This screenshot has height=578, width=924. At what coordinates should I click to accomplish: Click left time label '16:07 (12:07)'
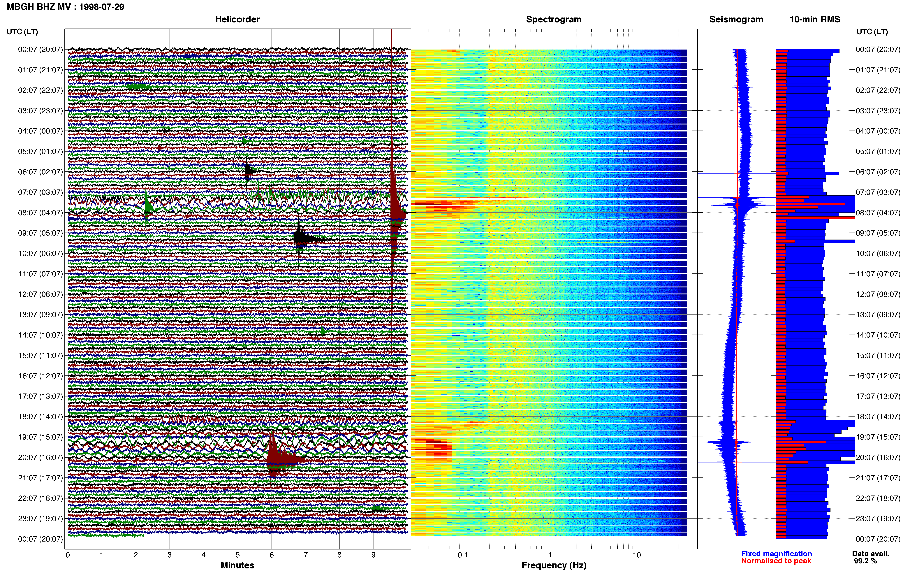tap(41, 376)
